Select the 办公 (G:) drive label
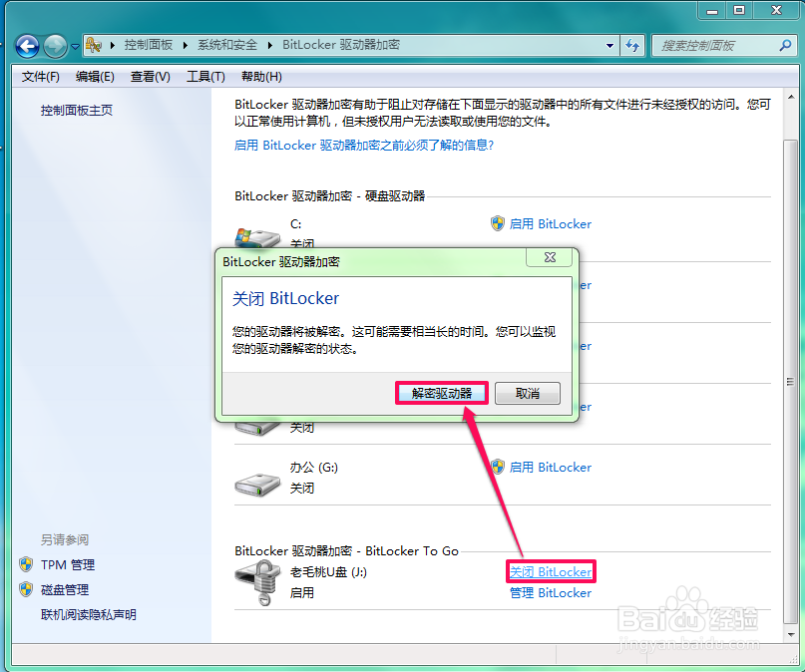Viewport: 805px width, 672px height. (314, 468)
